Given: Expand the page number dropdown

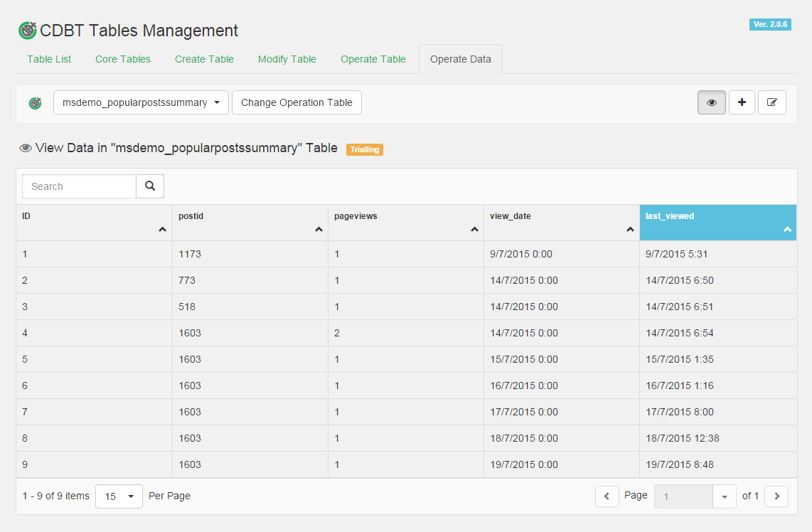Looking at the screenshot, I should click(725, 496).
